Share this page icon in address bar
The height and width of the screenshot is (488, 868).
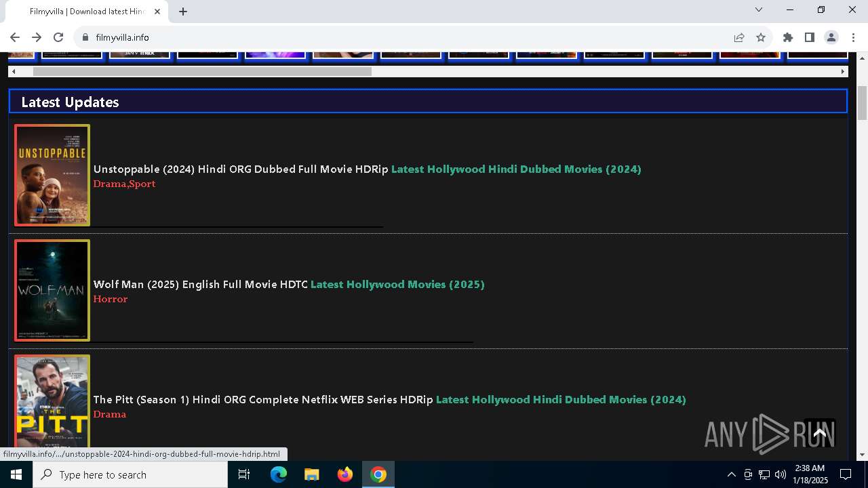(739, 37)
